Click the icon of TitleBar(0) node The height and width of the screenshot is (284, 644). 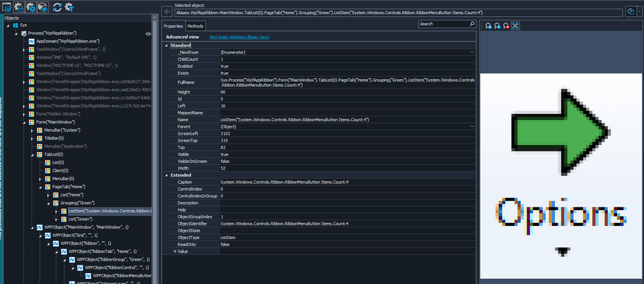tap(39, 138)
